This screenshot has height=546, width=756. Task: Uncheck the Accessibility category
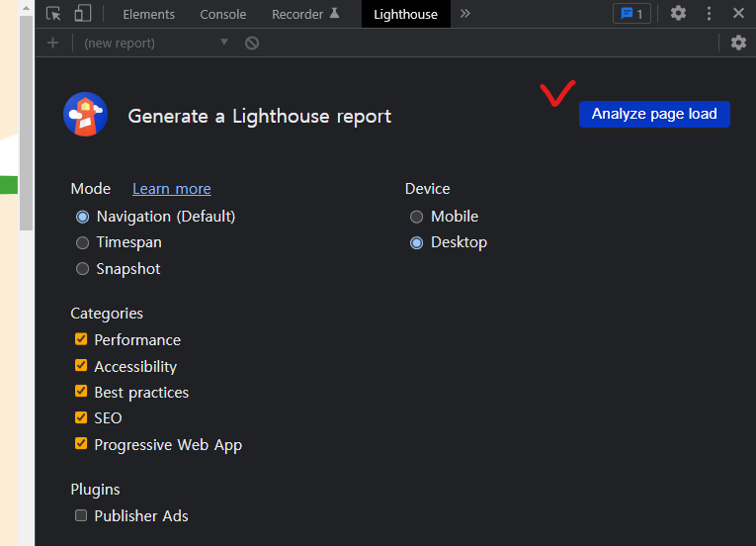[x=81, y=365]
